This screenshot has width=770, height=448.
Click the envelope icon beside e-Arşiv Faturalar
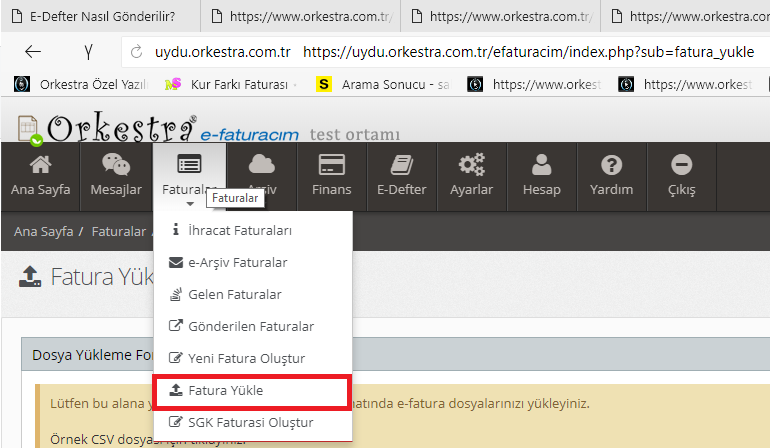(175, 262)
